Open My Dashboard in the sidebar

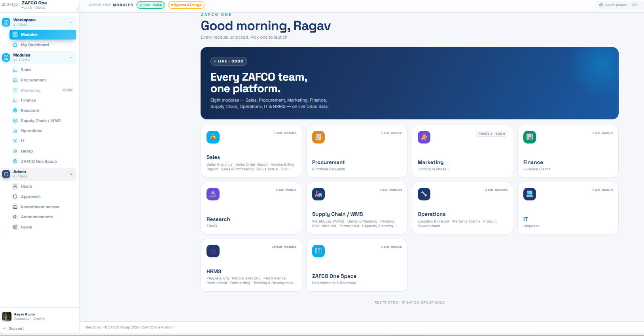coord(43,45)
